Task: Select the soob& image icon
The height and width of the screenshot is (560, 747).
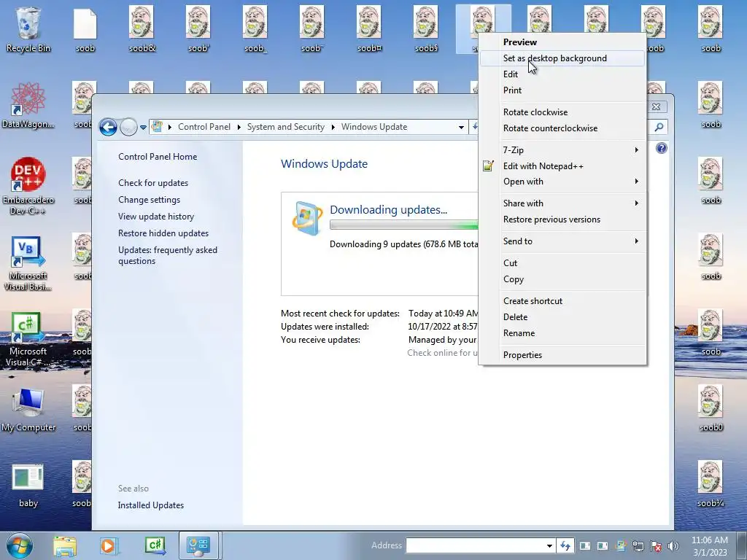Action: (x=142, y=29)
